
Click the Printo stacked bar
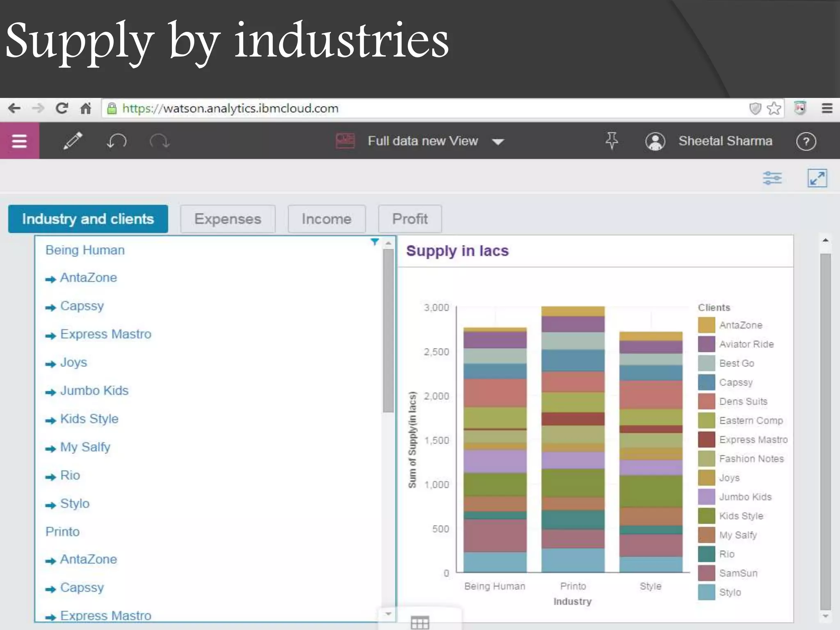click(x=573, y=439)
